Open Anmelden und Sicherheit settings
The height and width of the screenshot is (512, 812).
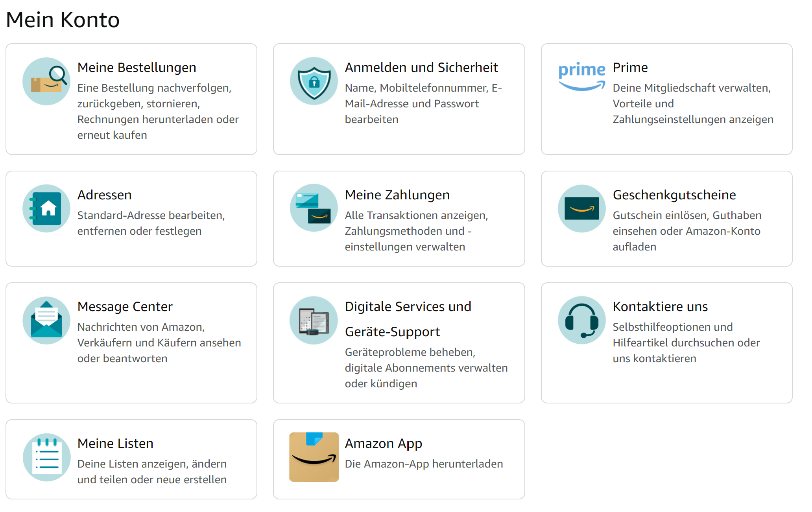(x=421, y=68)
